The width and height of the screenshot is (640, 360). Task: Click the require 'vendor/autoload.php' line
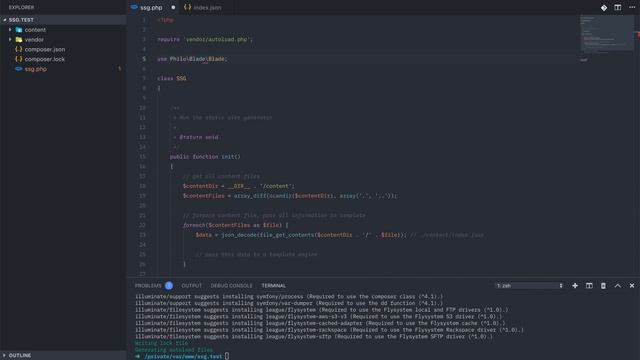click(x=205, y=40)
